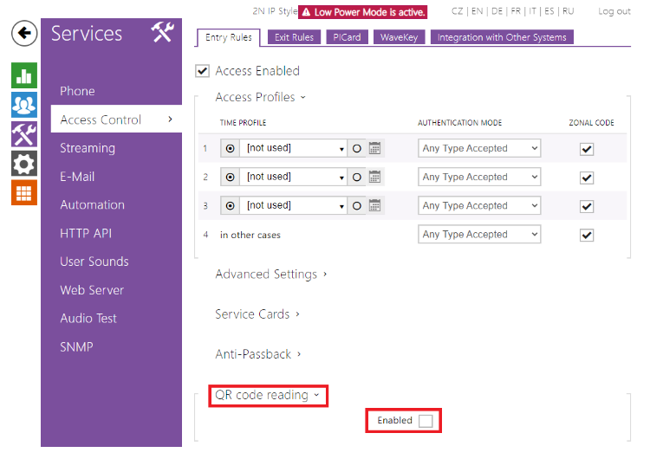
Task: Open Streaming in the Services menu
Action: pos(88,148)
